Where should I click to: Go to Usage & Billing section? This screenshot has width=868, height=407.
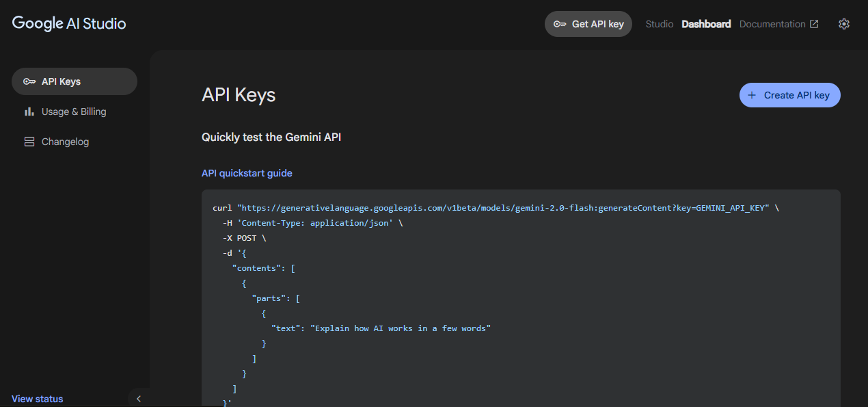74,111
